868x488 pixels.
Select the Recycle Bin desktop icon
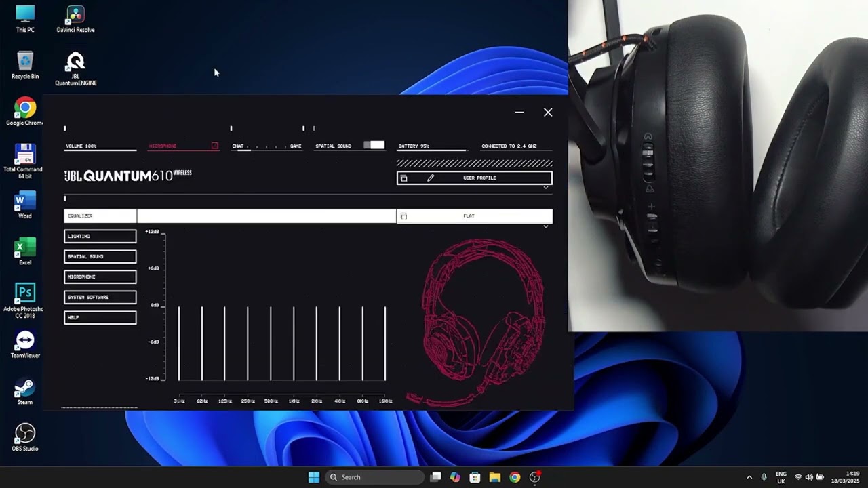click(x=25, y=65)
